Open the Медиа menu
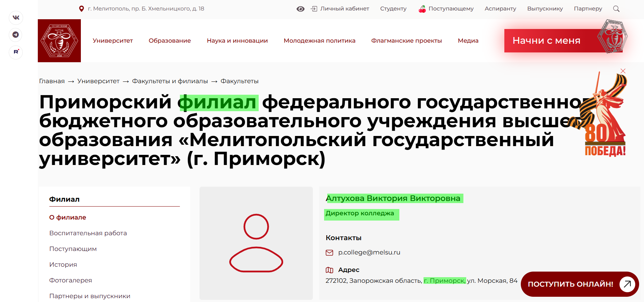644x302 pixels. pyautogui.click(x=468, y=41)
